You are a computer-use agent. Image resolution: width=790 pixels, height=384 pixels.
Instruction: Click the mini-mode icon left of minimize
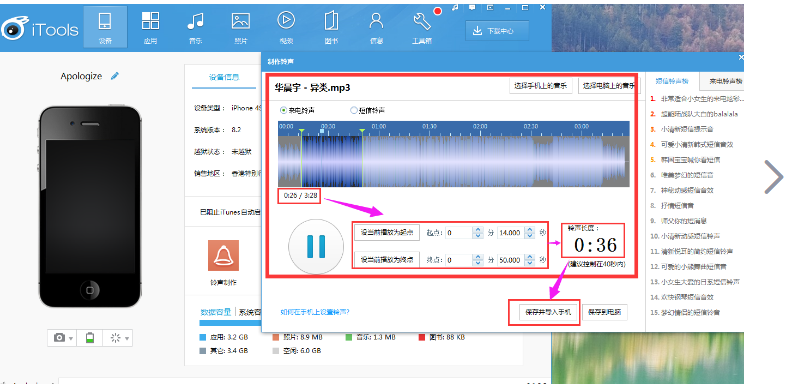[x=490, y=7]
